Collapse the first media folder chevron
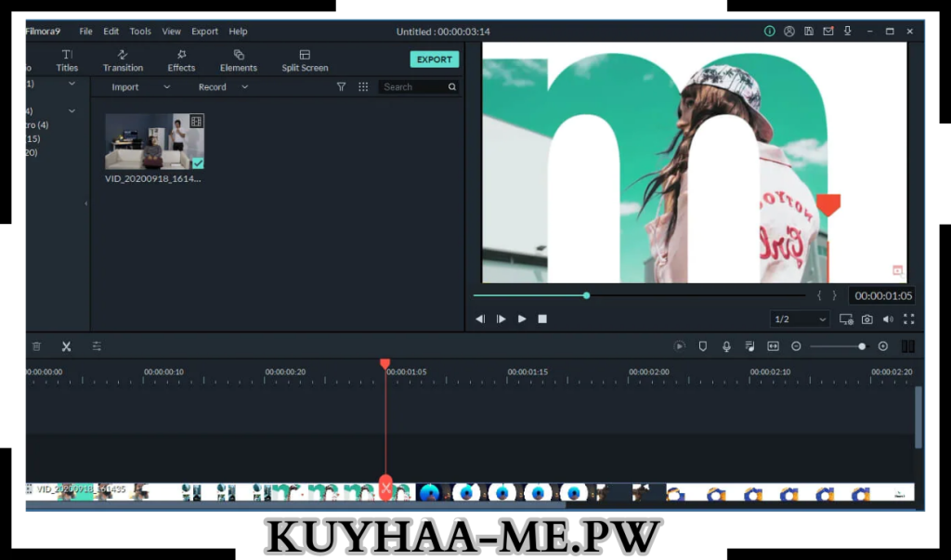Viewport: 951px width, 560px height. click(72, 84)
